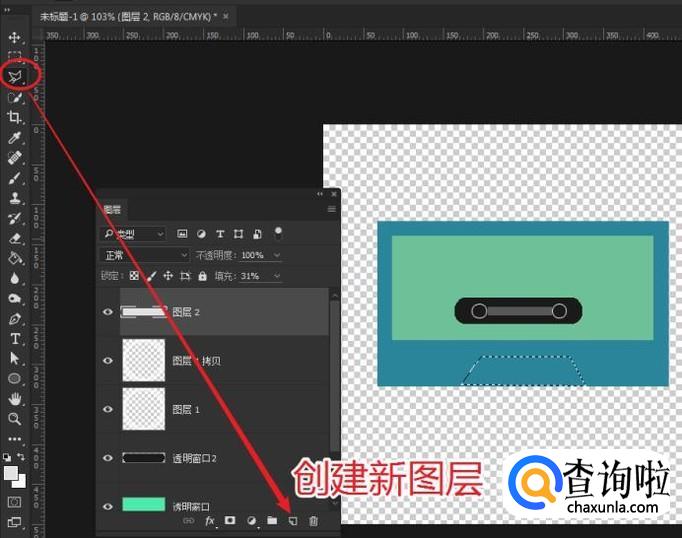The width and height of the screenshot is (682, 538).
Task: Open the blend mode 正常 dropdown
Action: click(145, 255)
